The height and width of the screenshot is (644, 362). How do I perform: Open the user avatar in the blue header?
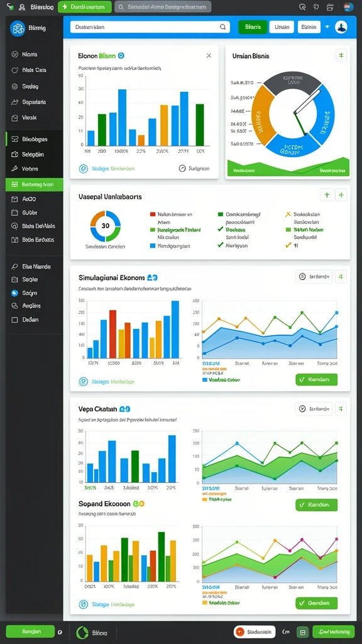[341, 27]
